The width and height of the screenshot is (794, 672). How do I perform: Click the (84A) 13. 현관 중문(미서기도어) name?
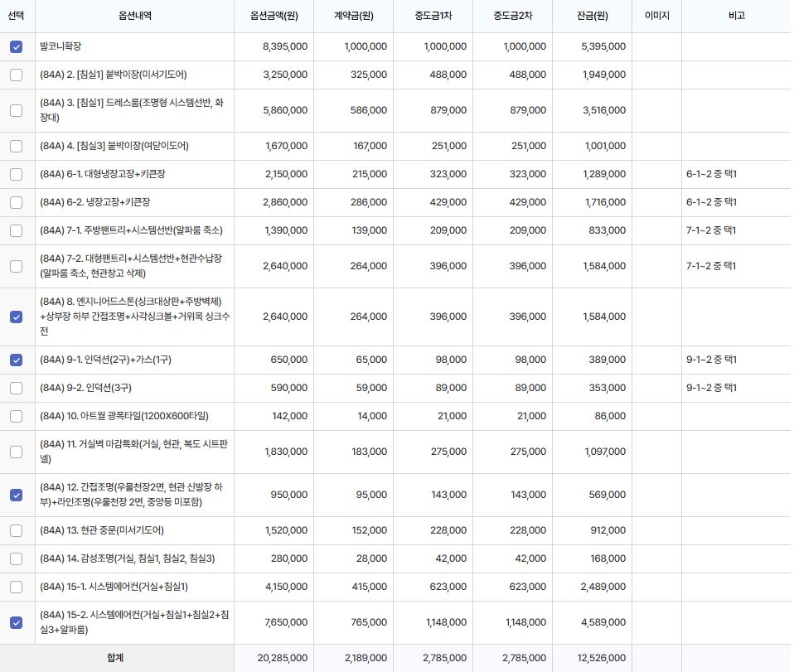pyautogui.click(x=102, y=530)
